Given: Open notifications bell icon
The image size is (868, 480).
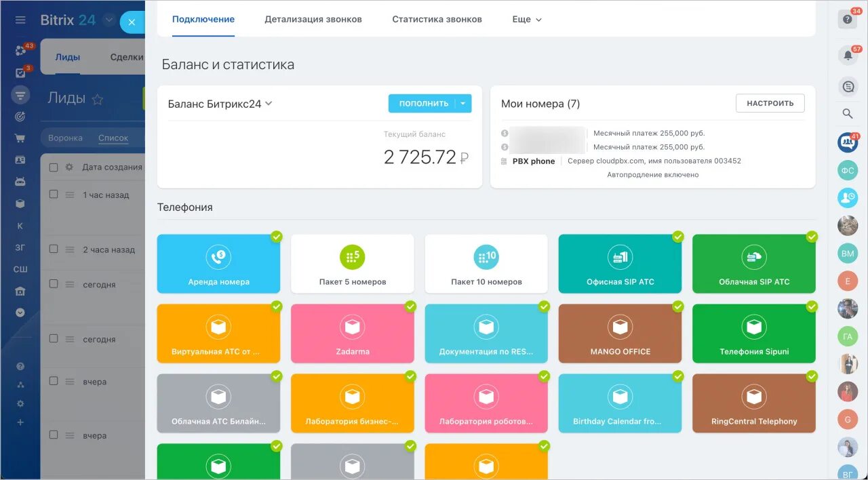Looking at the screenshot, I should (848, 55).
